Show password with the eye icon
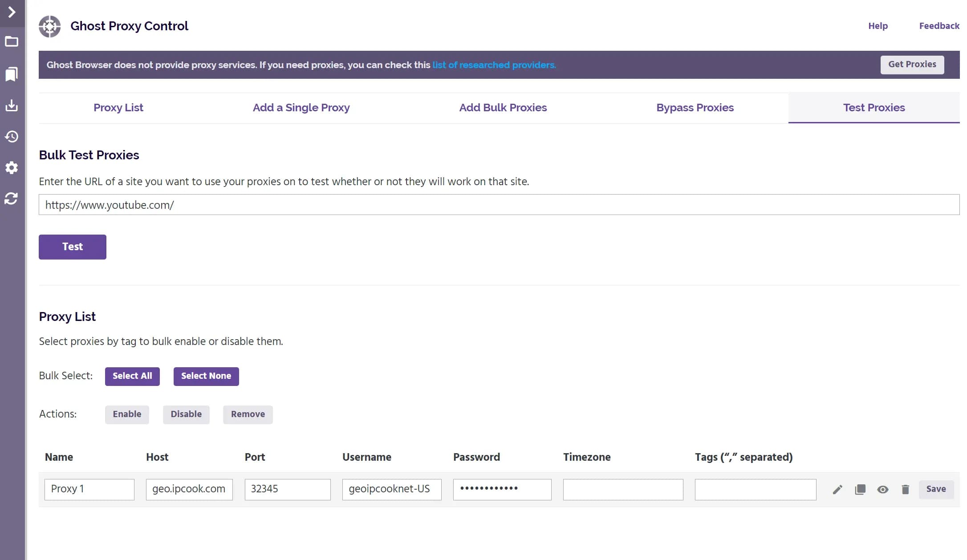The image size is (967, 560). (x=882, y=490)
